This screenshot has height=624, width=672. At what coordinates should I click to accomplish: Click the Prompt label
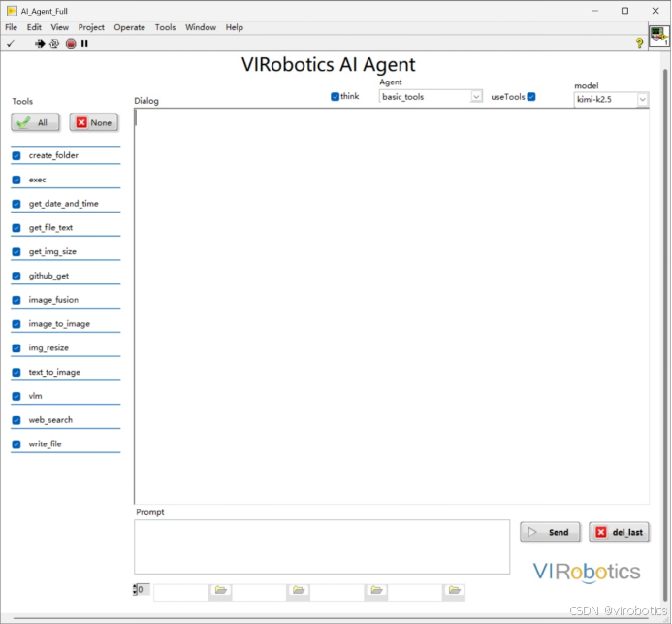point(150,512)
